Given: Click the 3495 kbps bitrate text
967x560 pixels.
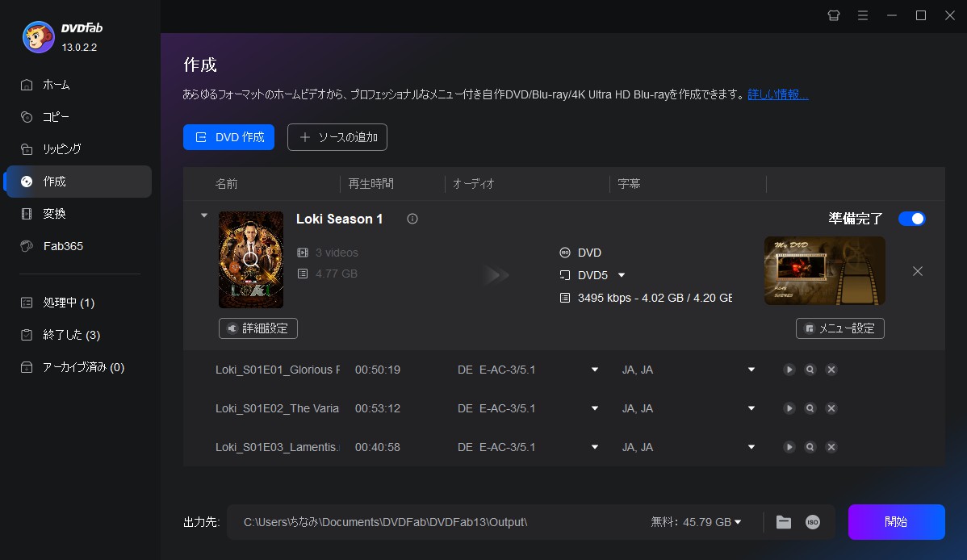Looking at the screenshot, I should [x=655, y=298].
